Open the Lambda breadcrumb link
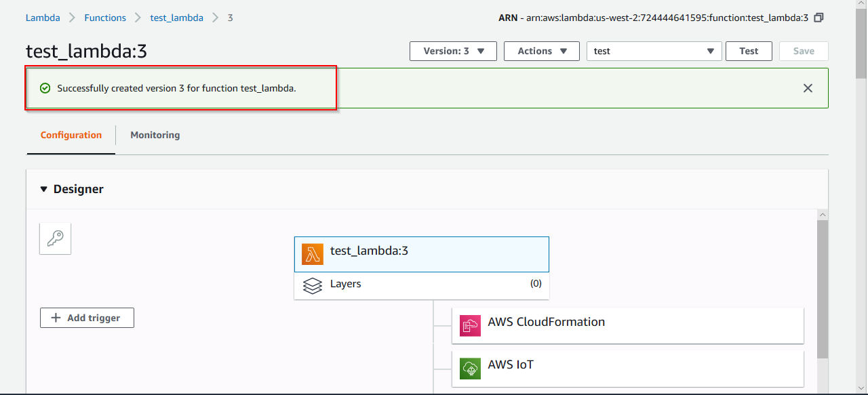868x395 pixels. tap(43, 18)
